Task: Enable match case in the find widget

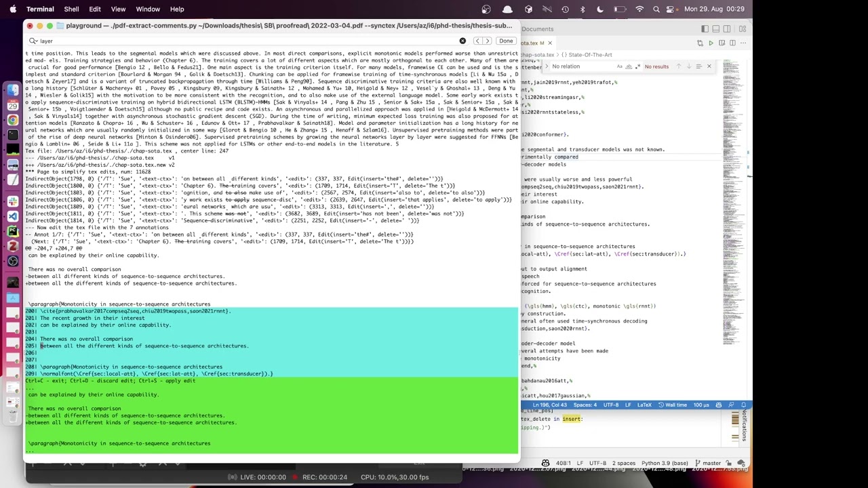Action: [619, 66]
